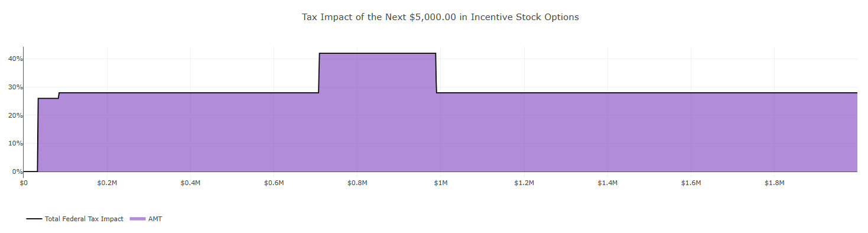Click the 20% y-axis tick label
Image resolution: width=868 pixels, height=233 pixels.
15,115
